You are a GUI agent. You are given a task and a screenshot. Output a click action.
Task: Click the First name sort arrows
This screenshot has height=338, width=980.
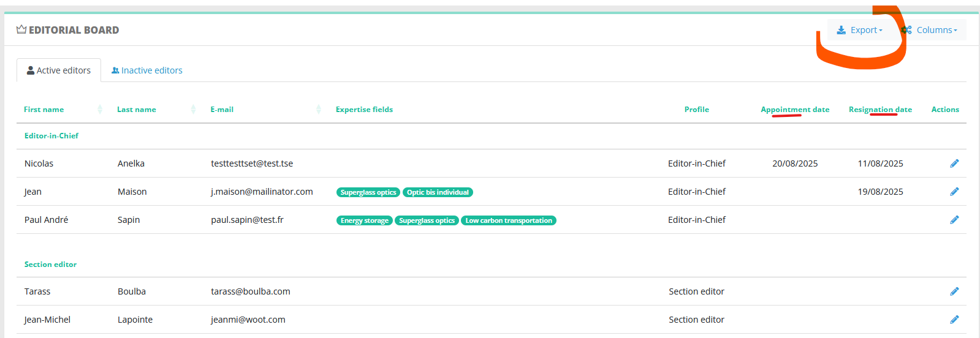tap(100, 110)
